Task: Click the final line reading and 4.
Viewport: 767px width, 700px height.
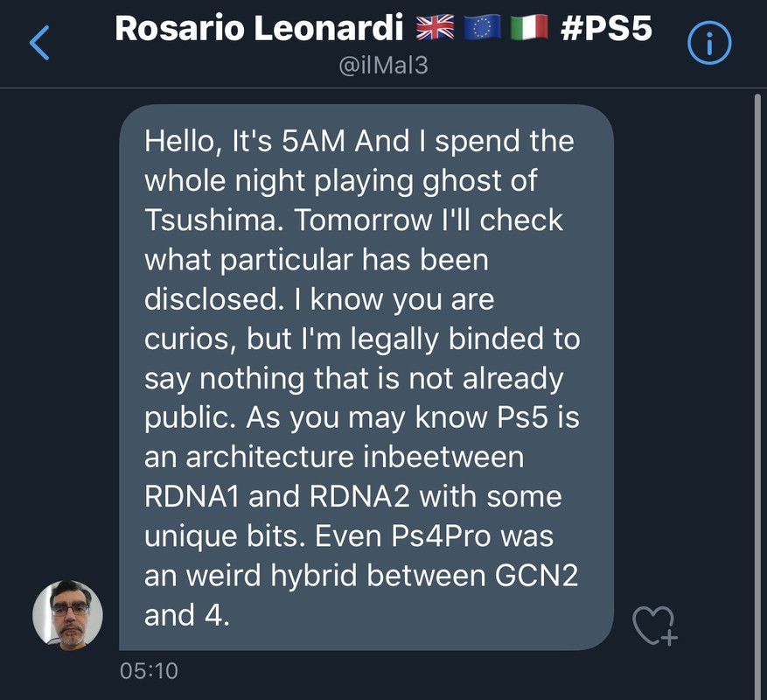Action: [x=187, y=615]
